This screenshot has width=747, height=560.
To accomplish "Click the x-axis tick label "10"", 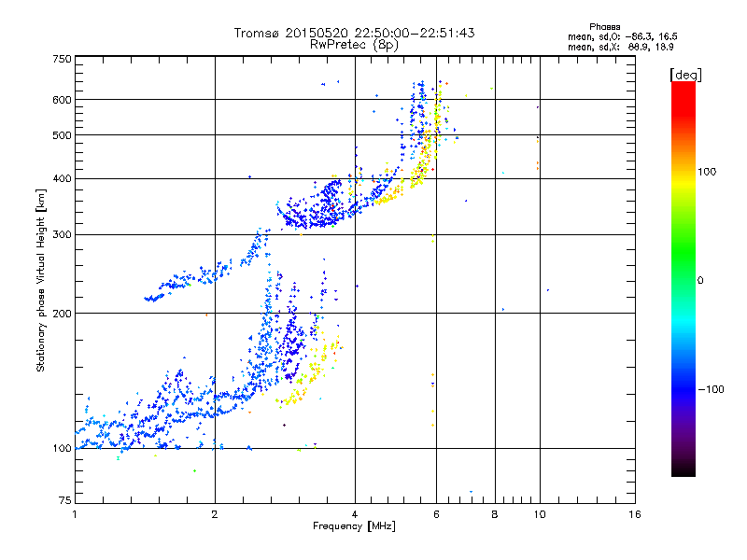I will click(540, 514).
